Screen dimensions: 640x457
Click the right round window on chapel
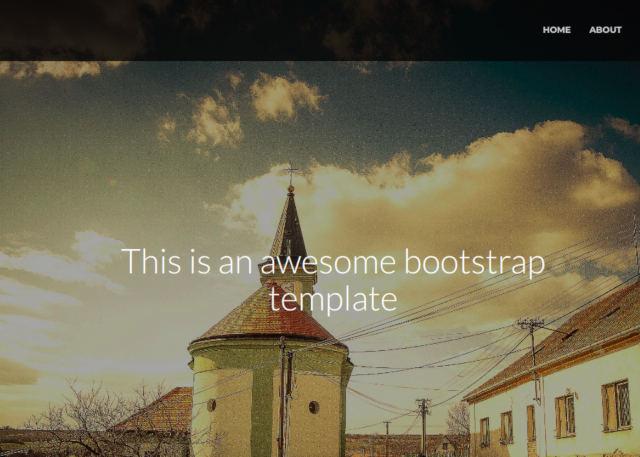pyautogui.click(x=314, y=407)
